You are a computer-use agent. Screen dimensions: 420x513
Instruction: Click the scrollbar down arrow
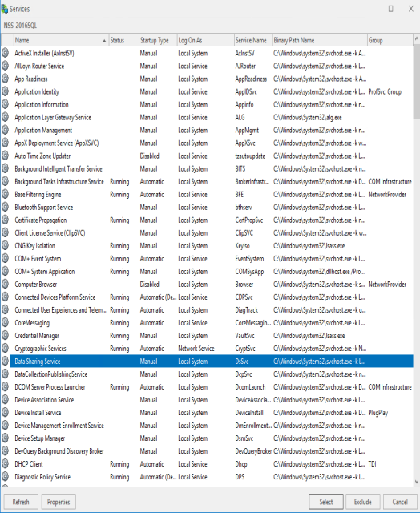click(417, 482)
